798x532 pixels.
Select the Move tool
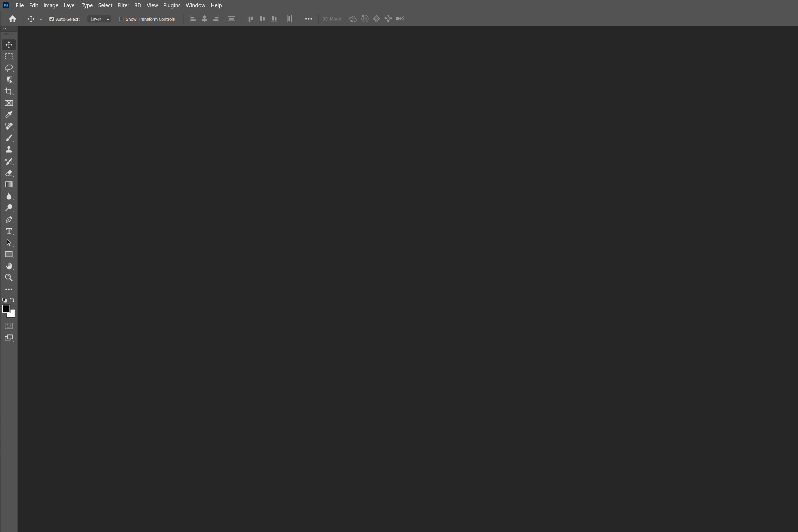pos(9,45)
